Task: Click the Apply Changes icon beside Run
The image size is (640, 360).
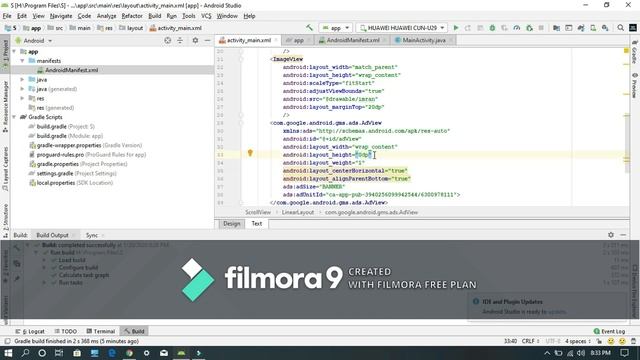Action: 468,28
